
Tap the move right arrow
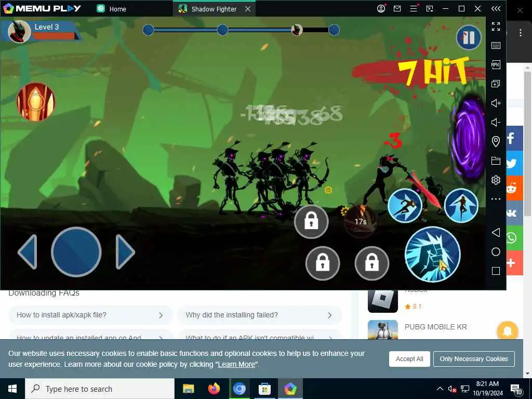click(125, 252)
